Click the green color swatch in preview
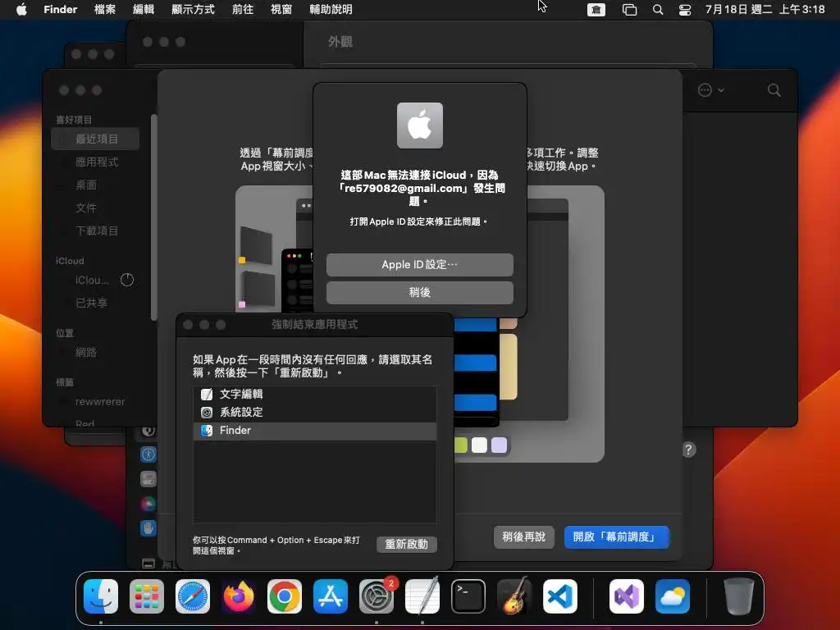Screen dimensions: 840x630 (461, 445)
